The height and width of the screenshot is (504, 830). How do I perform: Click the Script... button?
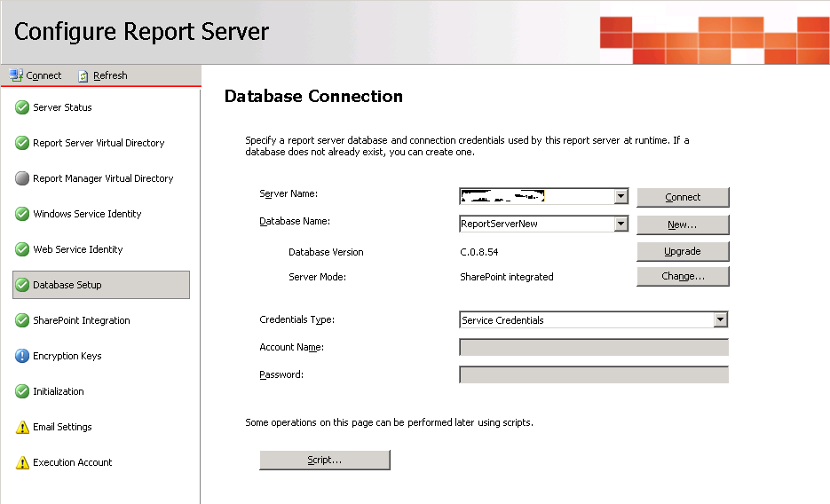325,460
